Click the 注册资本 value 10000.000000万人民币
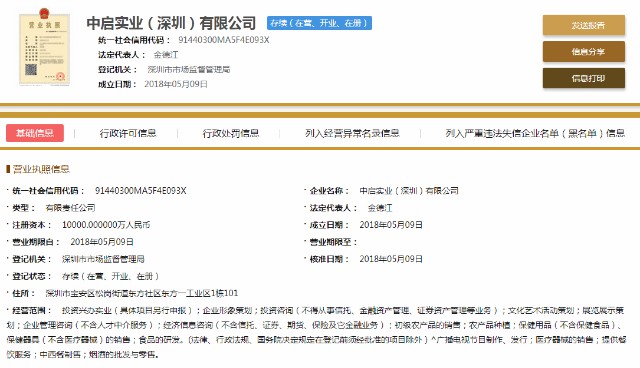 click(x=106, y=225)
